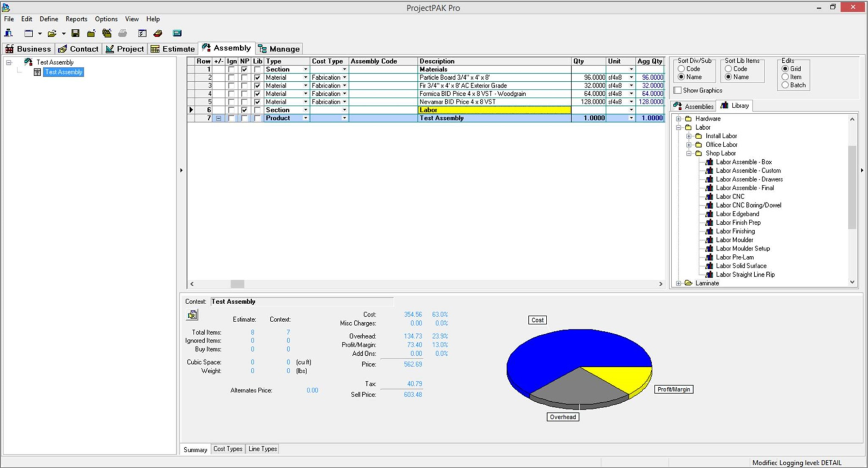Click the new document toolbar icon
This screenshot has width=868, height=468.
tap(28, 33)
